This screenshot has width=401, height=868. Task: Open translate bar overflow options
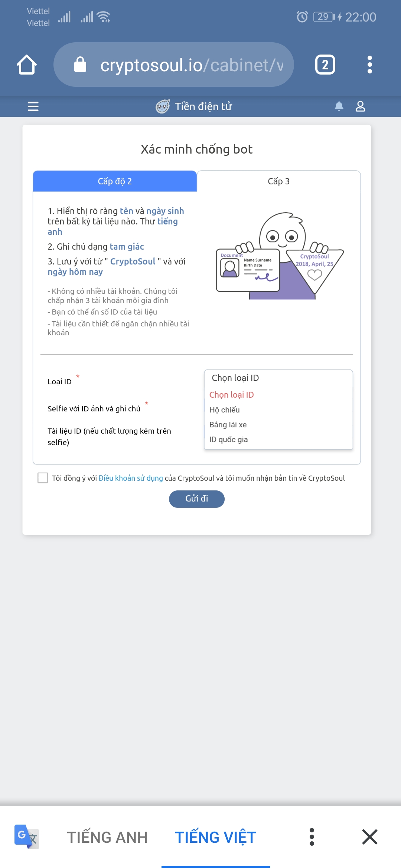(x=312, y=837)
